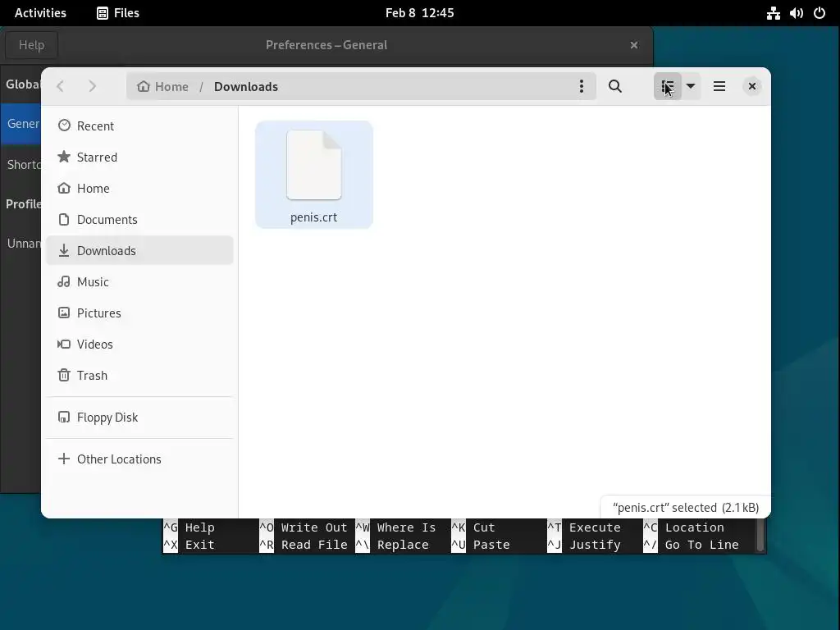Go back with the left arrow button
The width and height of the screenshot is (840, 630).
pos(61,86)
